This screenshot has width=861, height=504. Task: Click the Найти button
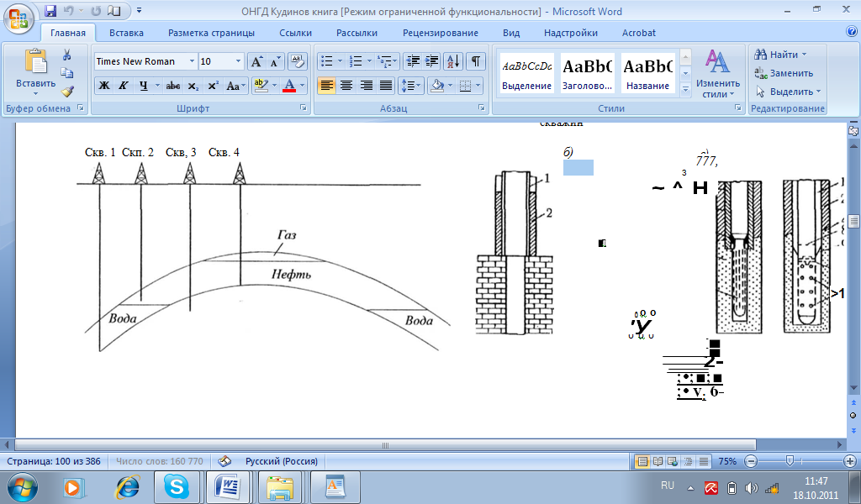coord(780,55)
